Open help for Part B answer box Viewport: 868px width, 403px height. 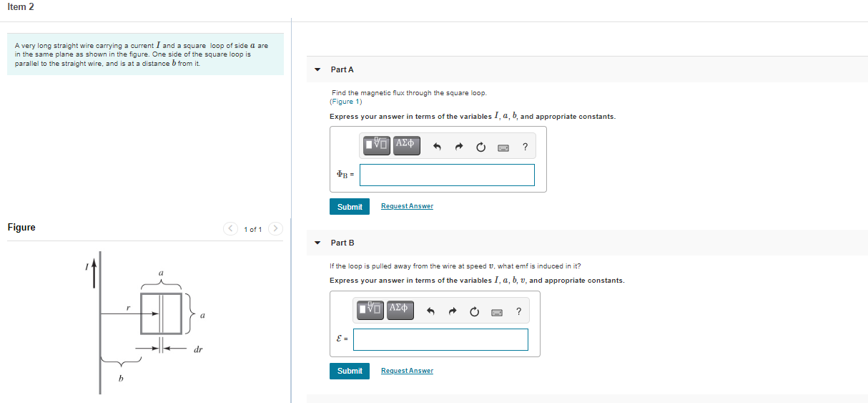coord(518,312)
